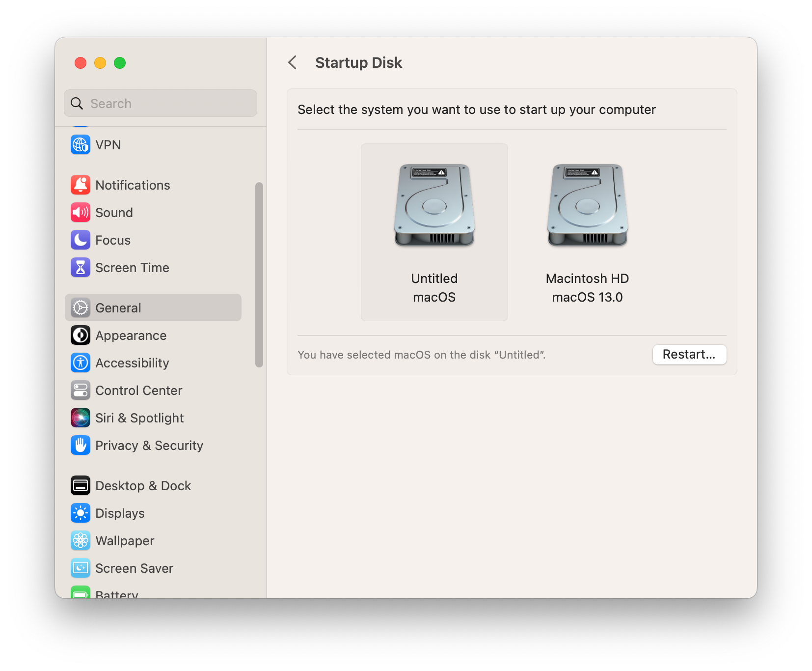Click the "Untitled" disk name text
This screenshot has width=812, height=671.
coord(434,279)
